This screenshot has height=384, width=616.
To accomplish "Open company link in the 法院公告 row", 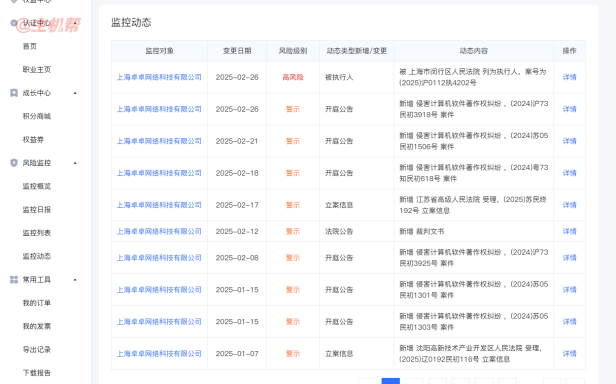I will coord(159,231).
